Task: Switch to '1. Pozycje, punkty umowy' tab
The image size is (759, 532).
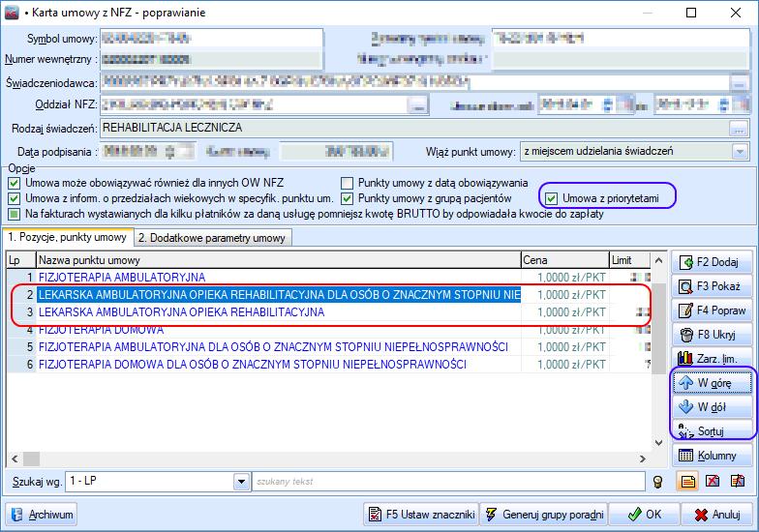Action: click(68, 238)
